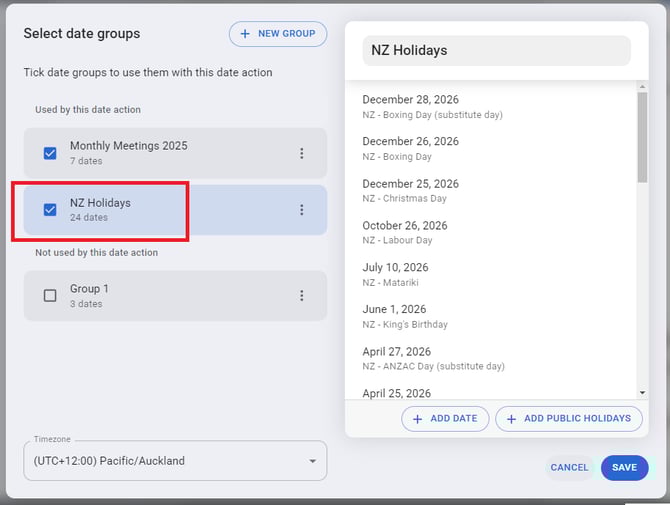The width and height of the screenshot is (670, 505).
Task: Select the December 25, 2026 Christmas Day entry
Action: pos(410,191)
